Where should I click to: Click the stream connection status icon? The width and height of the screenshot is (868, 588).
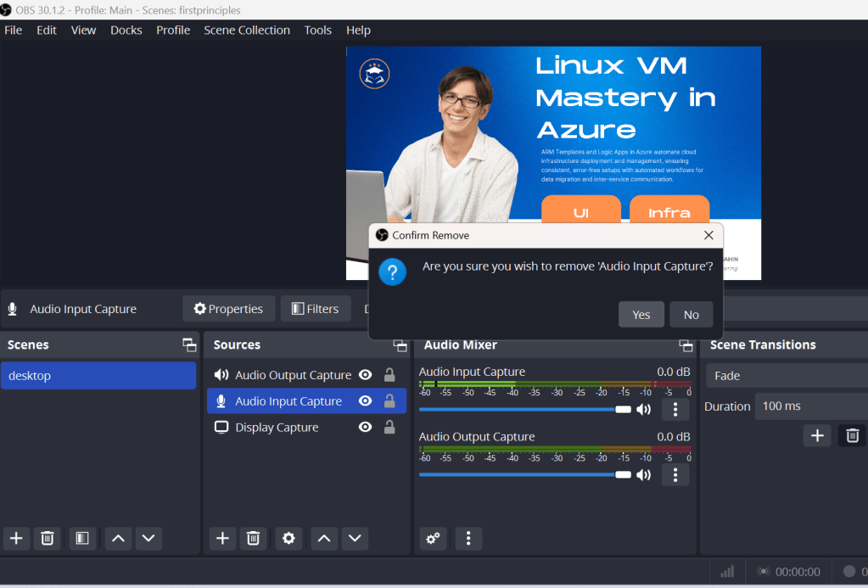tap(727, 571)
